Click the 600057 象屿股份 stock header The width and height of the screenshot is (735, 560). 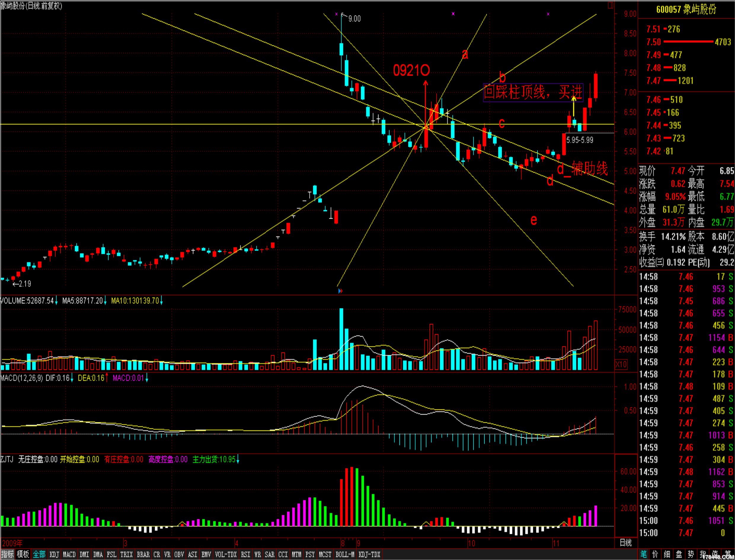pyautogui.click(x=686, y=9)
